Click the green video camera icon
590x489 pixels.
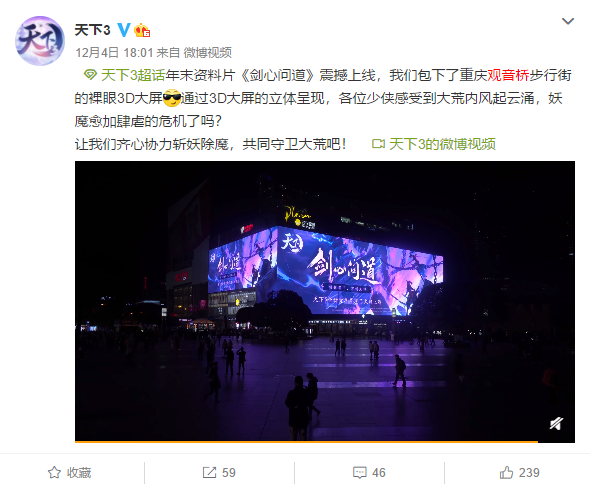(x=378, y=144)
